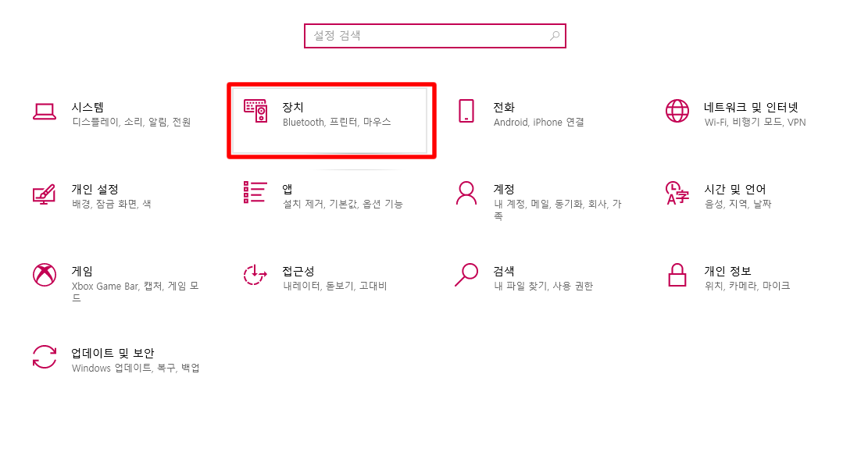The image size is (868, 470).
Task: Select the 계정 person icon
Action: 466,193
